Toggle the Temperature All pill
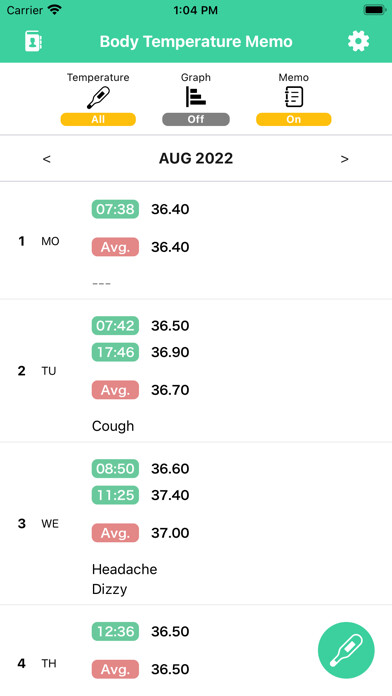392x696 pixels. [98, 119]
